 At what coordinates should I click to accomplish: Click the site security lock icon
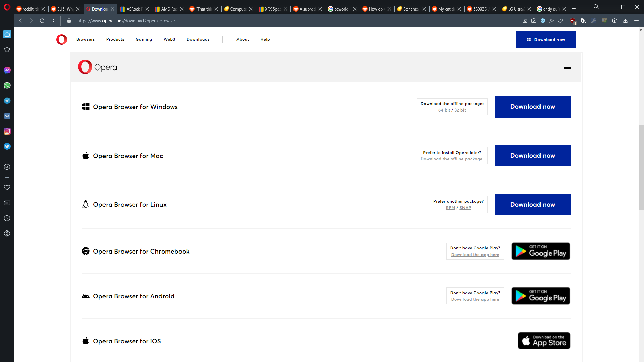pyautogui.click(x=69, y=21)
